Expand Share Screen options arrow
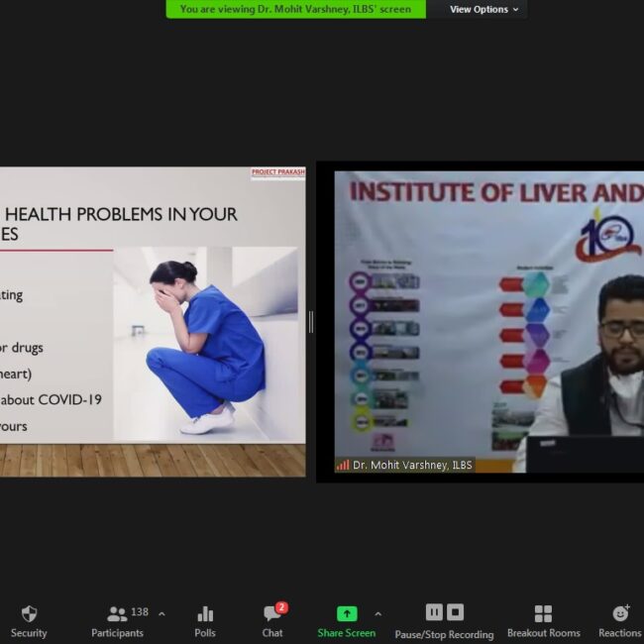The image size is (644, 644). tap(377, 614)
